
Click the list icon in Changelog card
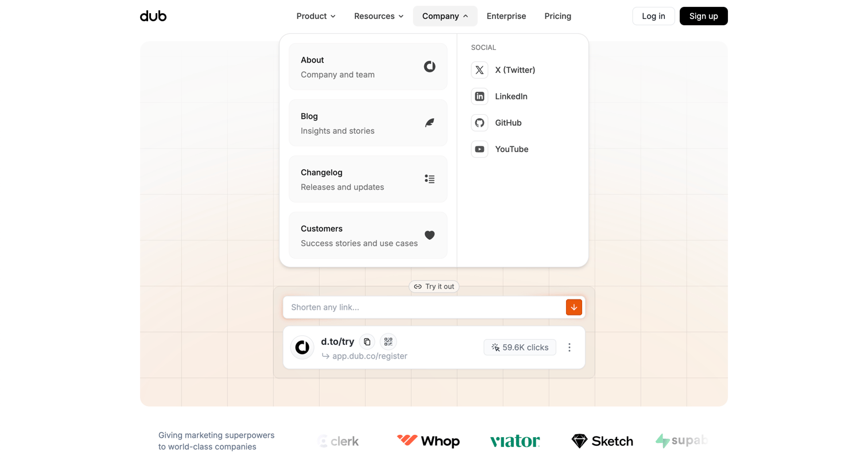(x=429, y=179)
